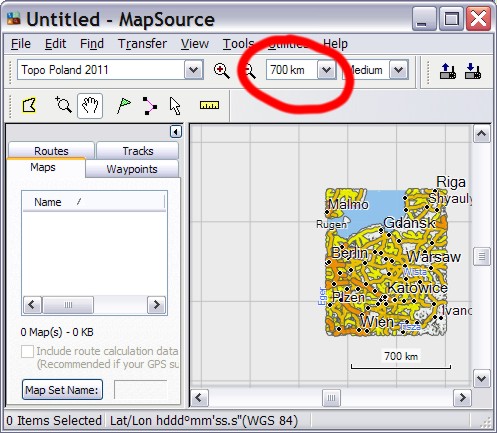Click the Lat/Lon WGS 84 status text
The height and width of the screenshot is (433, 497).
click(x=204, y=421)
